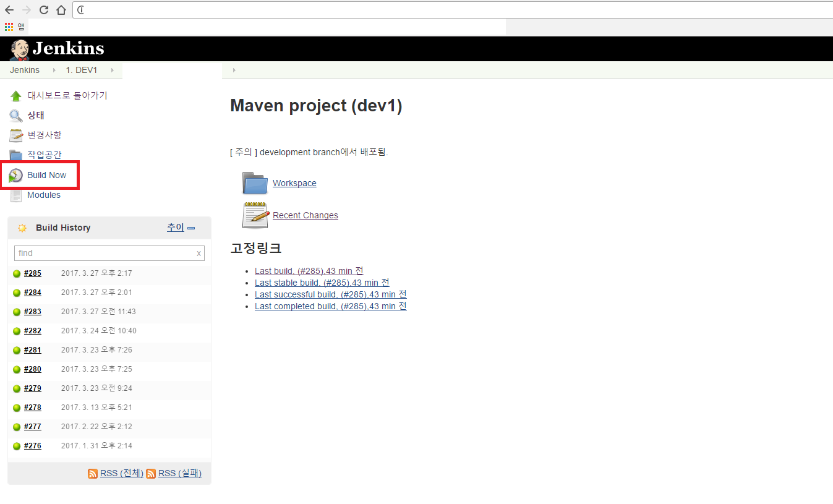Screen dimensions: 833x504
Task: Click the notepad icon beside 변경사항
Action: (16, 135)
